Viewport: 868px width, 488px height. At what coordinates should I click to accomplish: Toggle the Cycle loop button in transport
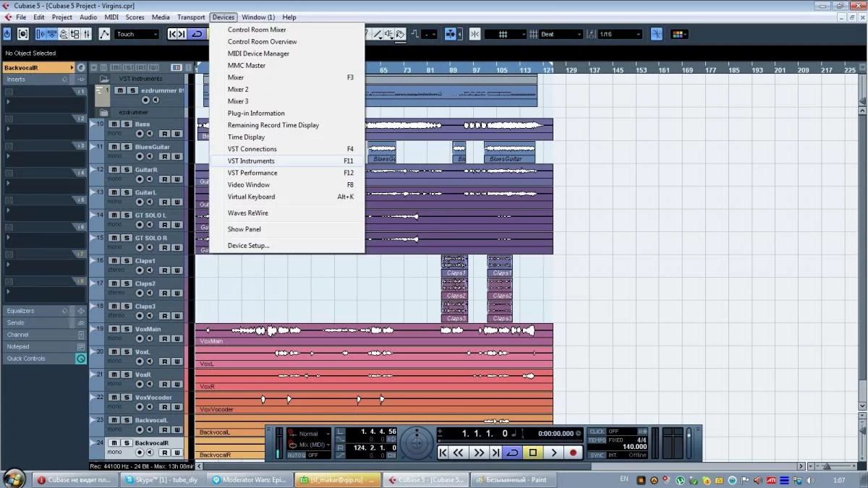[512, 453]
